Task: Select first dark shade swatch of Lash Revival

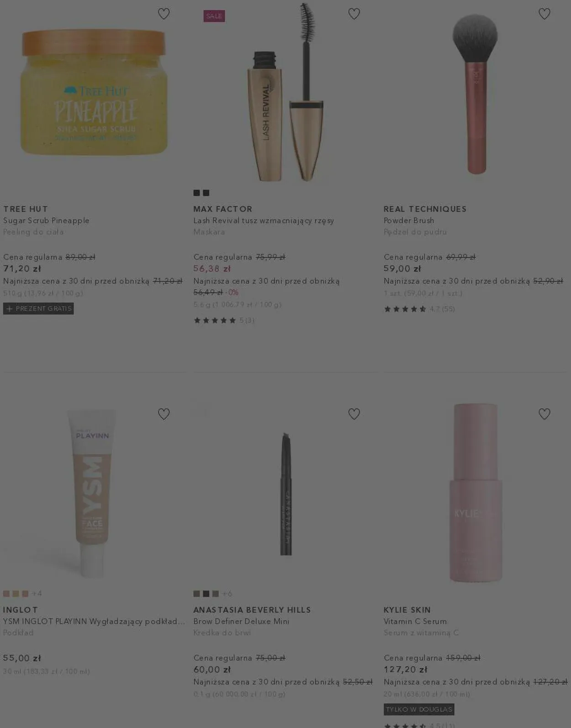Action: click(196, 193)
